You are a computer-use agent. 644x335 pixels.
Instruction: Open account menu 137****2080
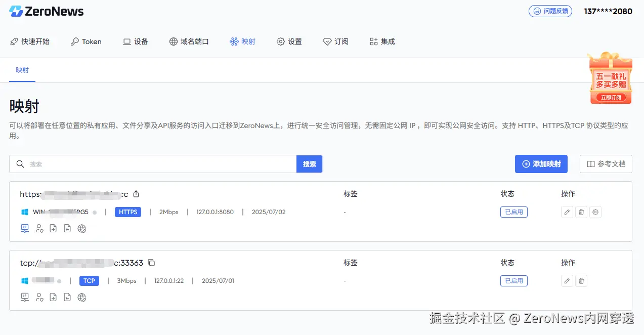[608, 11]
